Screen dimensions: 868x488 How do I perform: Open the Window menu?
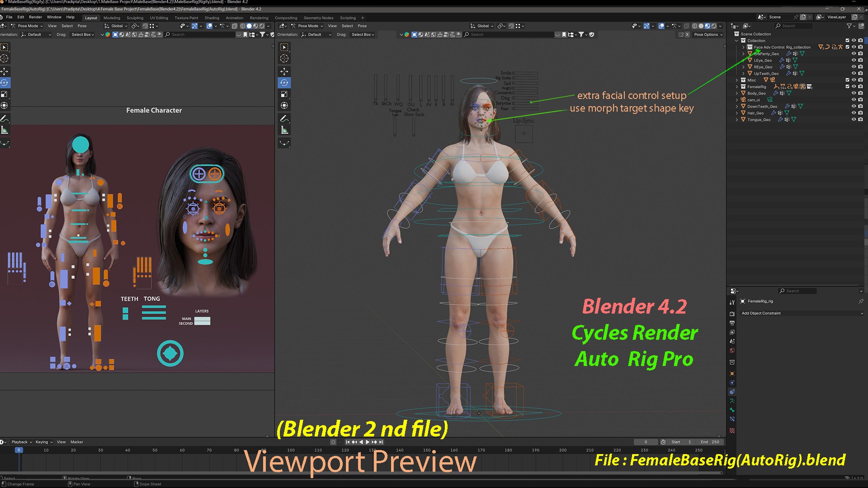click(54, 17)
